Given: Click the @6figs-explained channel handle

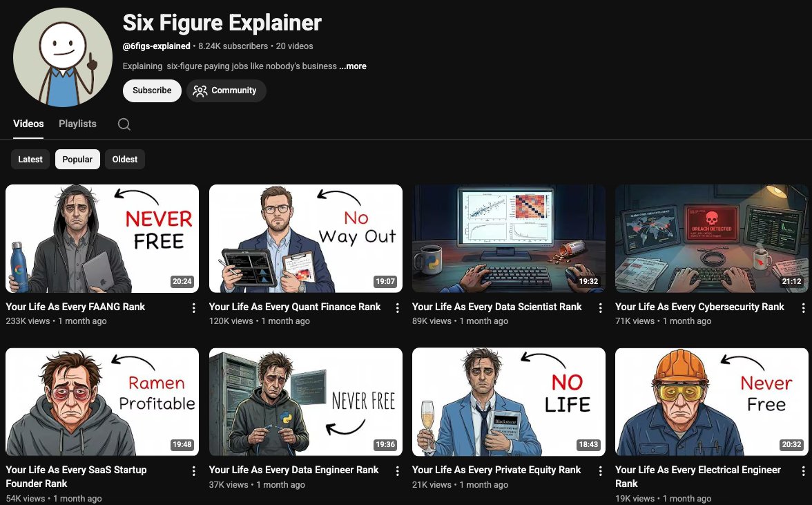Looking at the screenshot, I should point(156,46).
